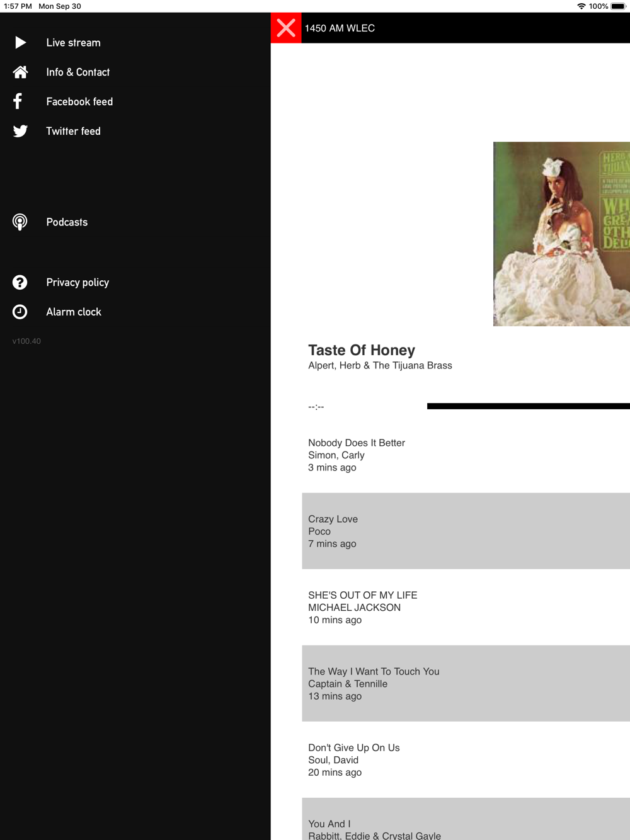
Task: Select The Way I Want To Touch You row
Action: tap(466, 683)
